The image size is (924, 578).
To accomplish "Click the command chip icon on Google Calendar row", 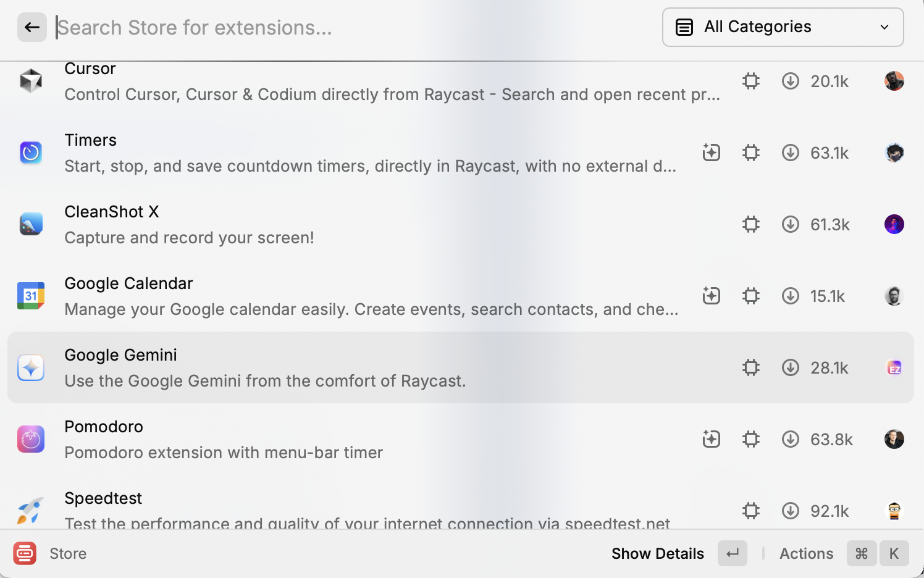I will 751,296.
